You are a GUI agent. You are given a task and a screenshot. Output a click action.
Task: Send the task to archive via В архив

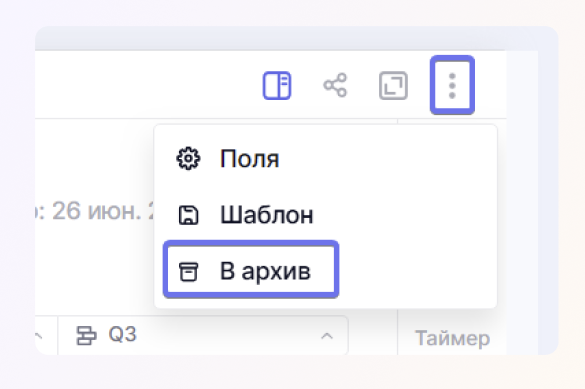251,270
